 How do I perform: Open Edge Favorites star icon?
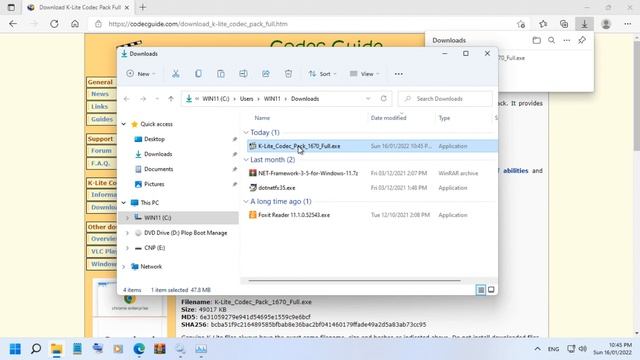click(x=543, y=24)
